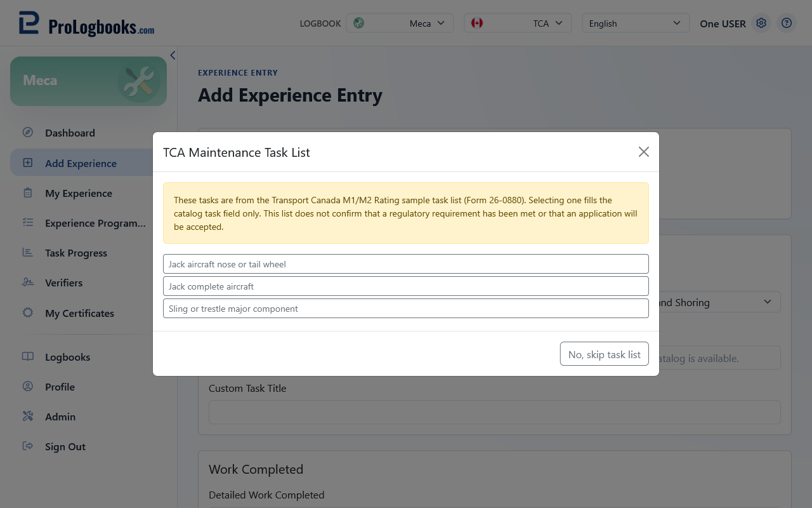The width and height of the screenshot is (812, 508).
Task: Open Profile in the sidebar
Action: [89, 387]
